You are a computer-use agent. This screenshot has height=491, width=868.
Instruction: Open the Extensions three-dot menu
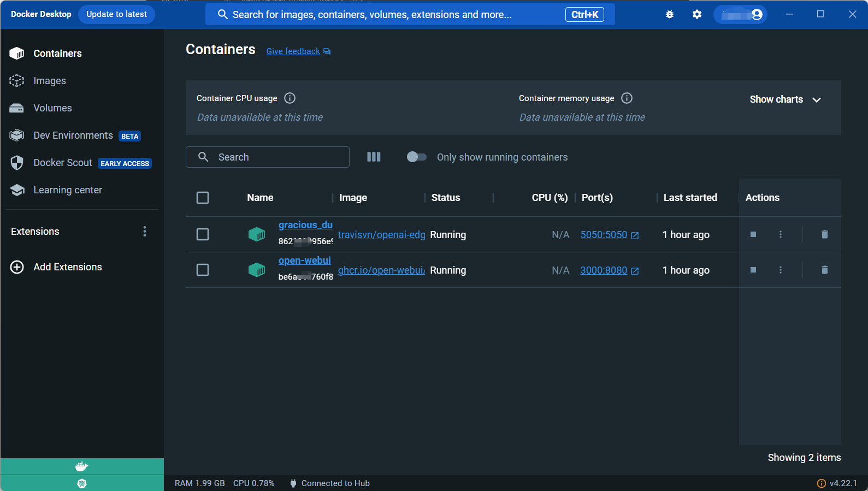tap(145, 232)
